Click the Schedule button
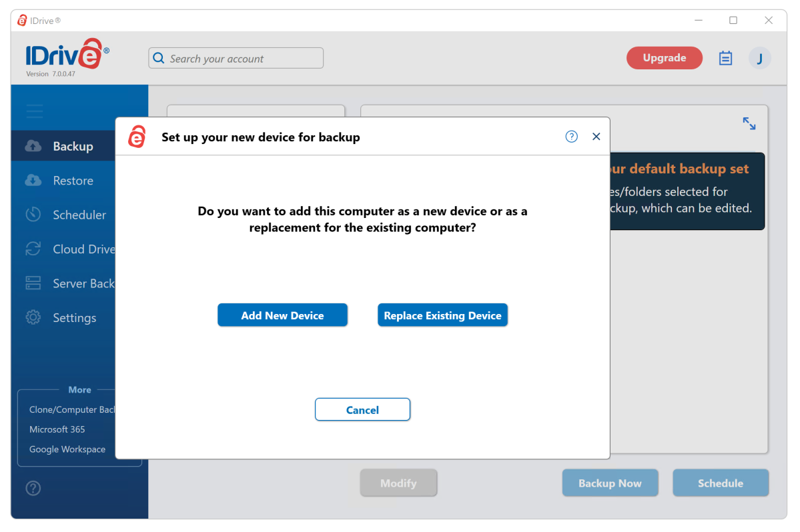 (x=721, y=483)
